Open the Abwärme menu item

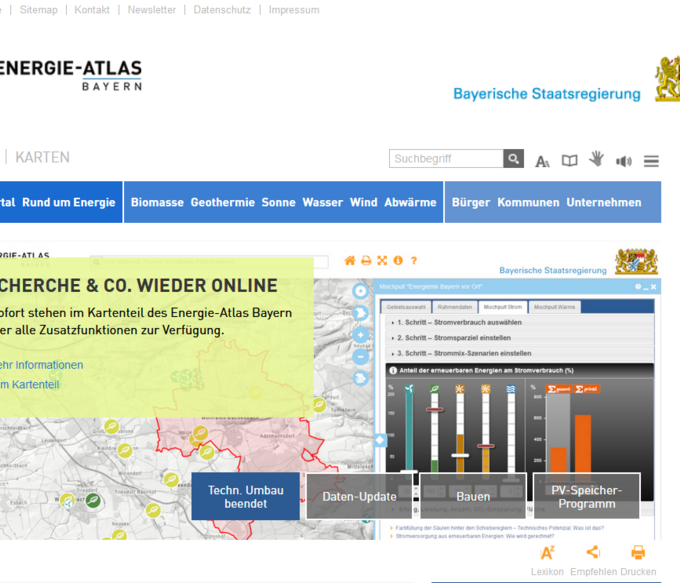(x=410, y=203)
